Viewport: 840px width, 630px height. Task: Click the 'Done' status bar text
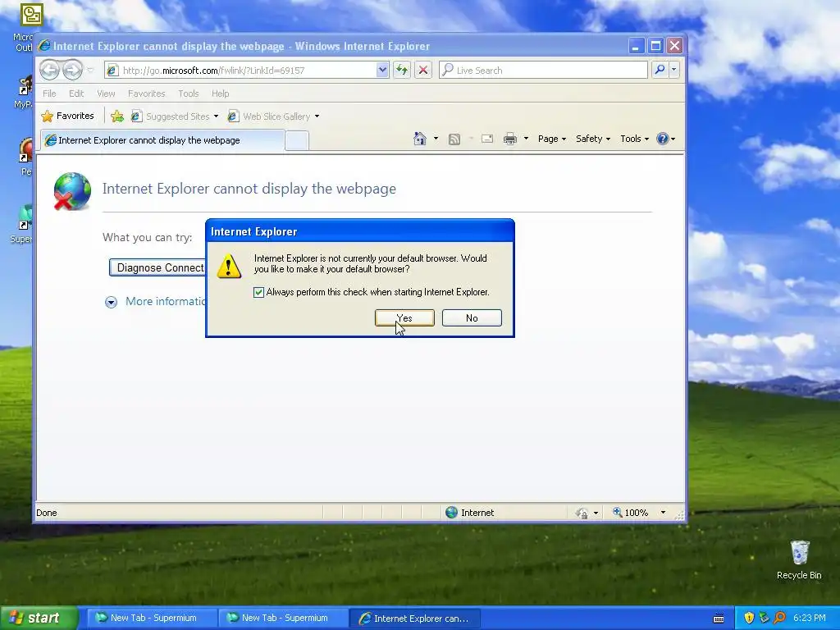point(46,513)
